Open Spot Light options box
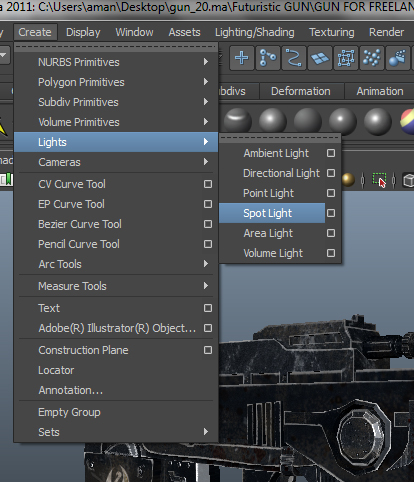Screen dimensions: 414x482 331,213
